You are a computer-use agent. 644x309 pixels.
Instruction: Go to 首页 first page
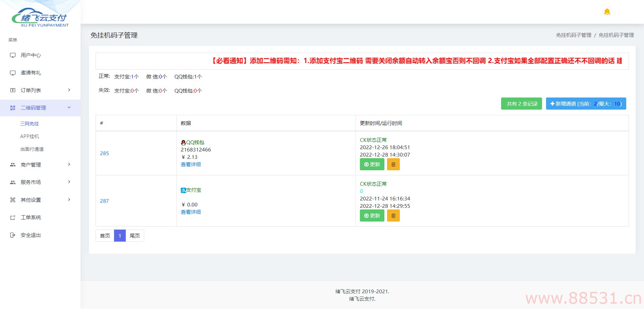pos(105,236)
